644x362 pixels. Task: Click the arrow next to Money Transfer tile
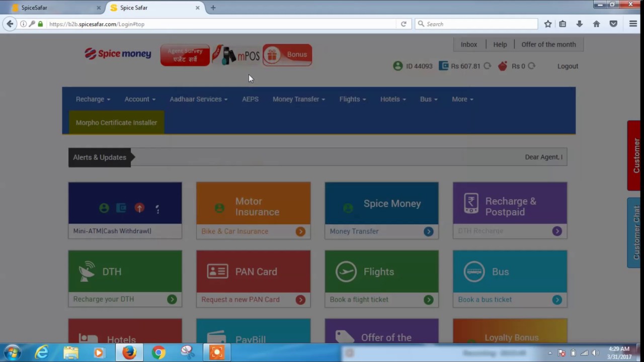tap(429, 231)
